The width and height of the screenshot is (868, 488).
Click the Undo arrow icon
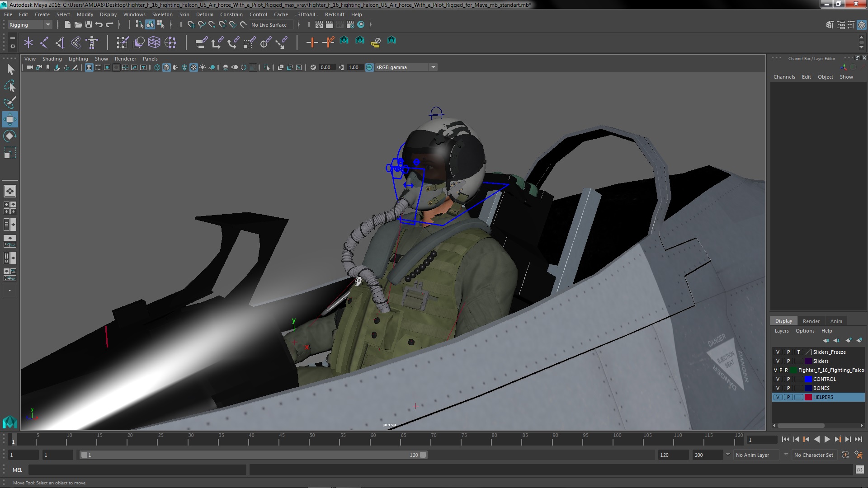coord(99,25)
